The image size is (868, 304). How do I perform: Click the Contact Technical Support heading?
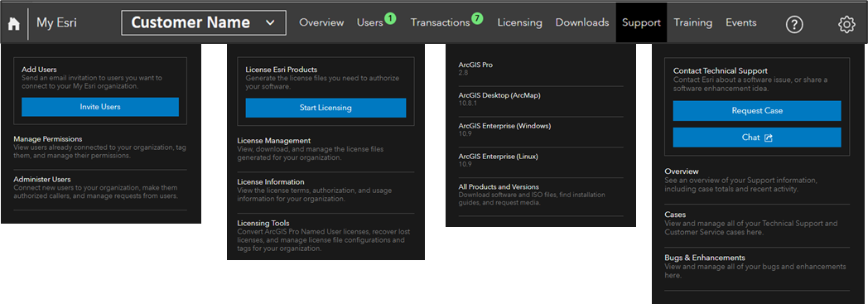point(721,71)
